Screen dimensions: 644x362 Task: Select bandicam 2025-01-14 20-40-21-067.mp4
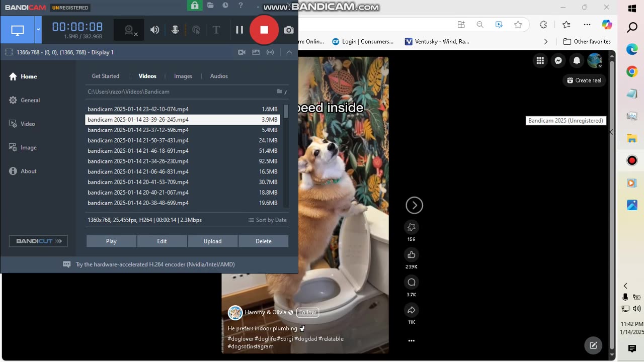[x=183, y=193]
